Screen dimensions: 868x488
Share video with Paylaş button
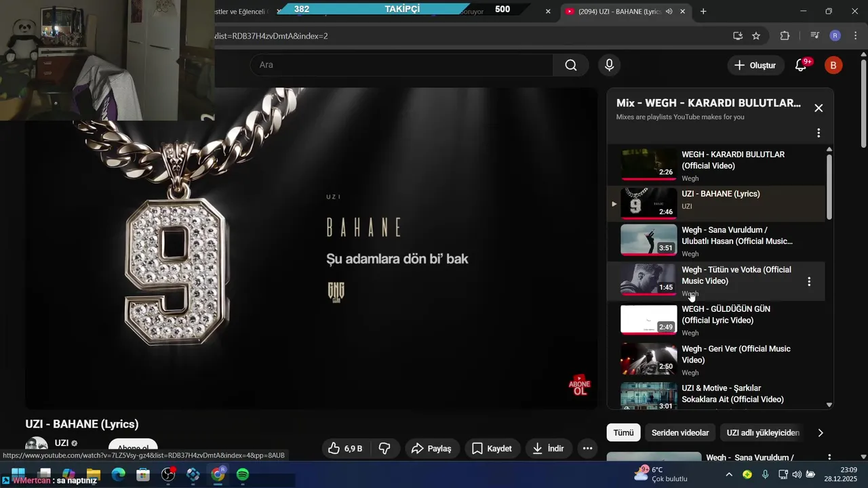coord(432,449)
